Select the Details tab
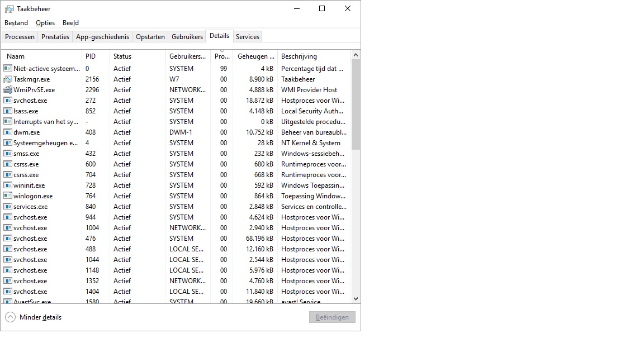 pos(219,36)
